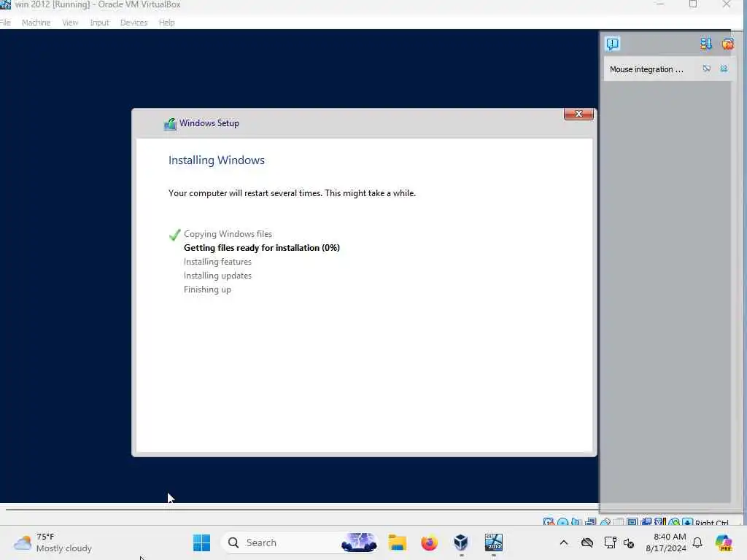Click the OneDrive cloud tray icon
Screen dimensions: 747x560
tap(587, 542)
